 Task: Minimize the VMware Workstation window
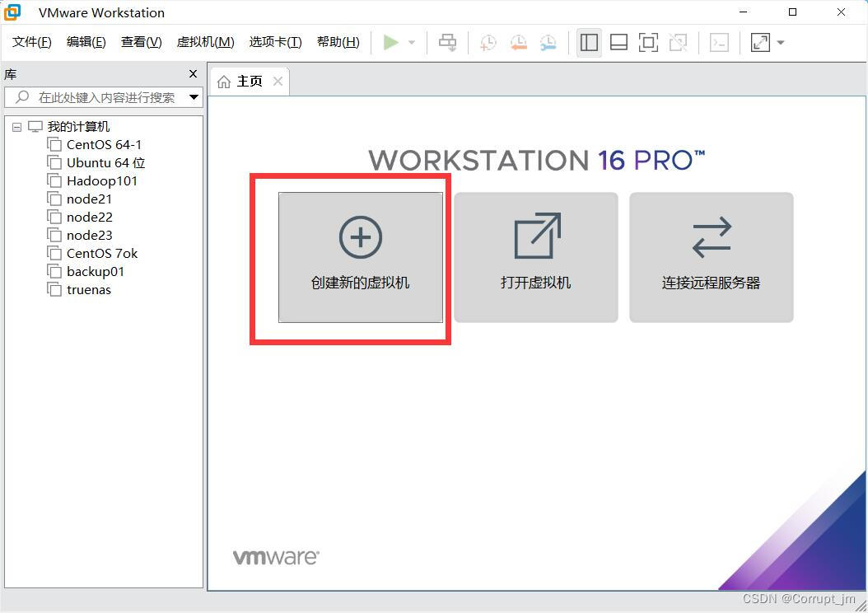click(744, 12)
